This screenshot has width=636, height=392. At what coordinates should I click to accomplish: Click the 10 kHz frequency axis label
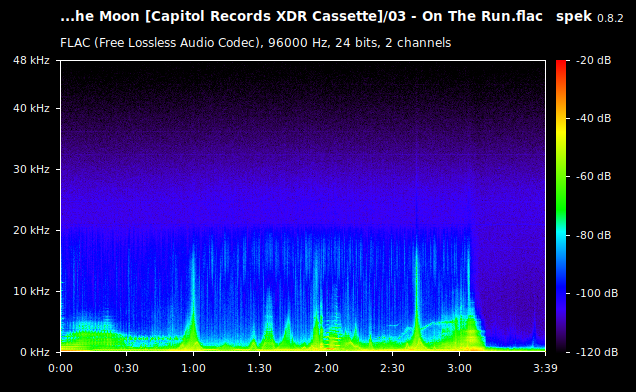pos(31,291)
